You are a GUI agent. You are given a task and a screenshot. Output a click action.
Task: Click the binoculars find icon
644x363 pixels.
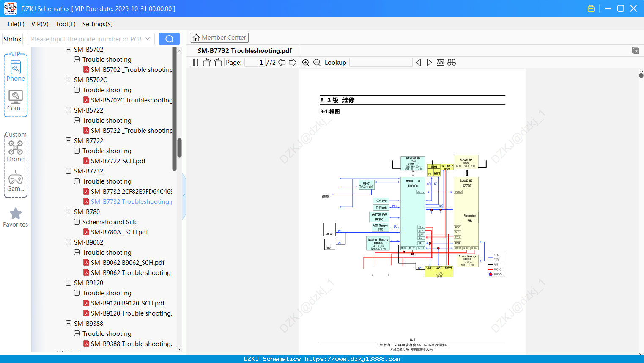click(452, 63)
